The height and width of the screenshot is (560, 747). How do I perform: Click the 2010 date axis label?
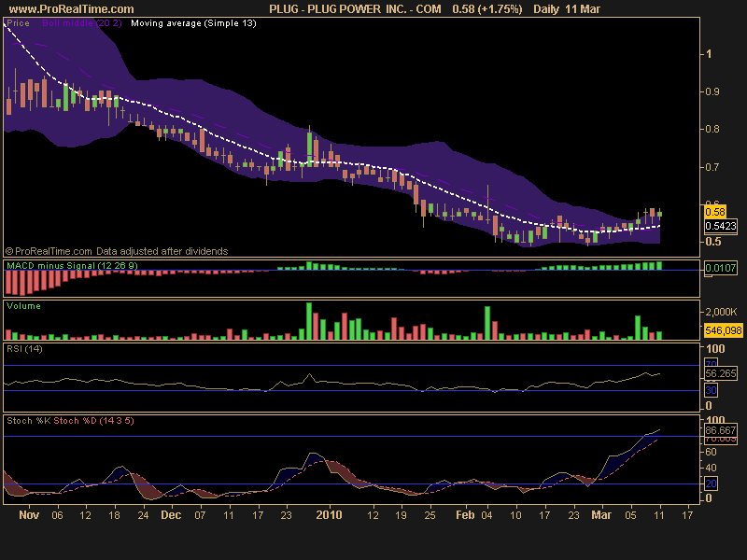(x=329, y=515)
